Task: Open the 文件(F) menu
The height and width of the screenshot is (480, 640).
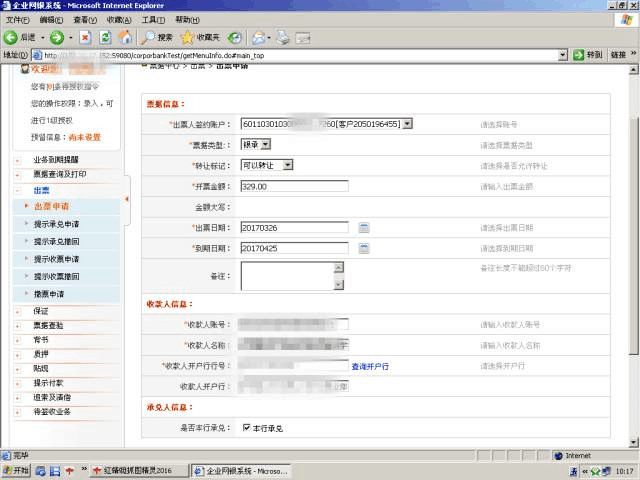Action: pyautogui.click(x=18, y=20)
